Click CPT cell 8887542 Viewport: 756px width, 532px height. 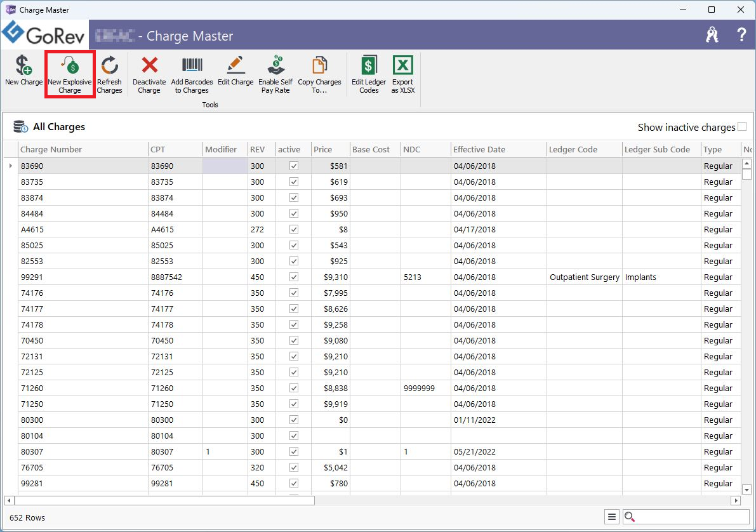[x=175, y=277]
